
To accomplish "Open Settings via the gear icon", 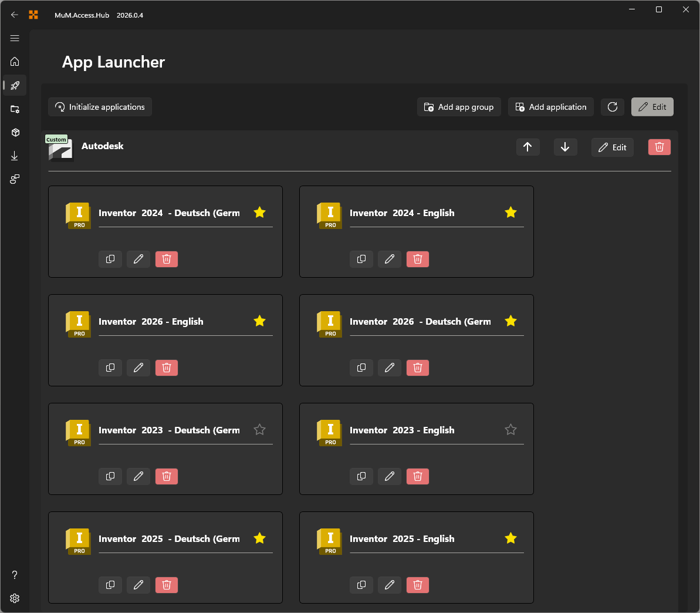I will (x=15, y=598).
